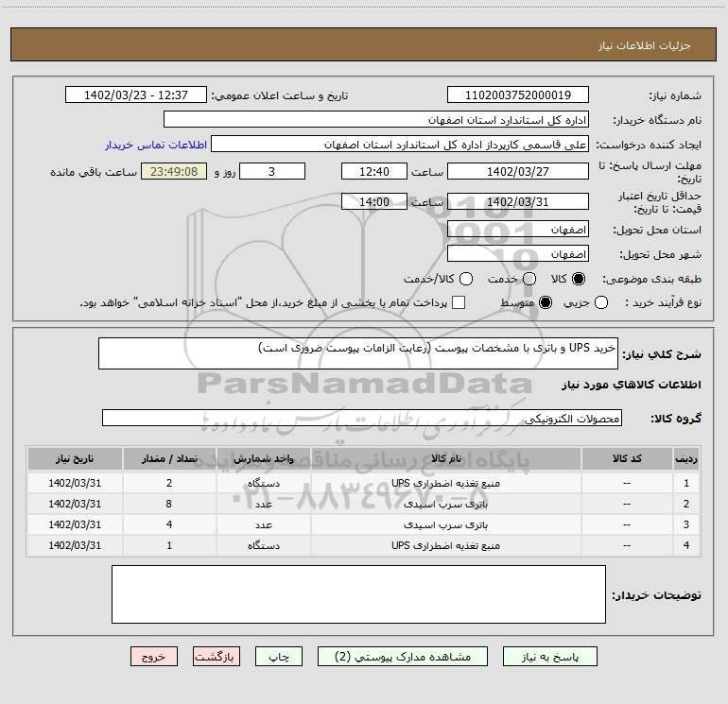Click need date 1402/03/31 in row 1
The image size is (728, 704).
[x=75, y=483]
